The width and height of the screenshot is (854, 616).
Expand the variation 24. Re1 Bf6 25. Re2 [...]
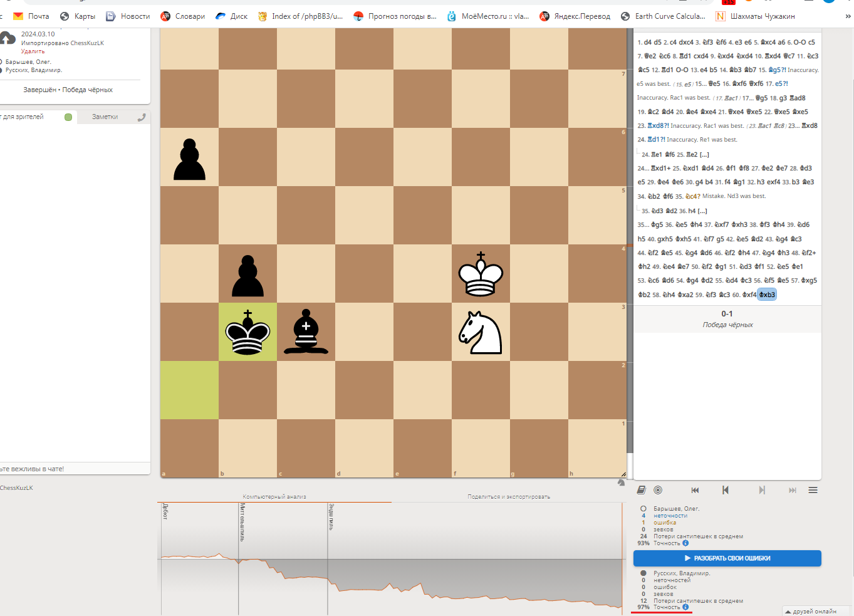coord(675,154)
